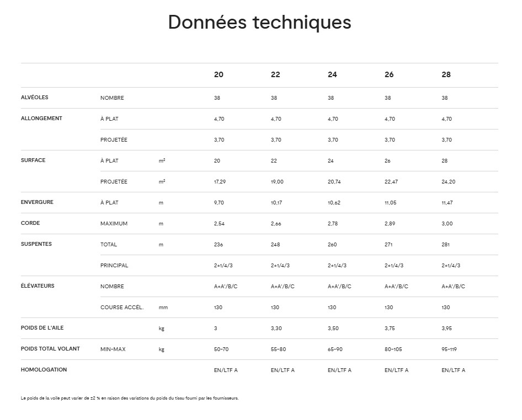Click the ENVERGURE row label
The image size is (522, 420).
pos(37,202)
